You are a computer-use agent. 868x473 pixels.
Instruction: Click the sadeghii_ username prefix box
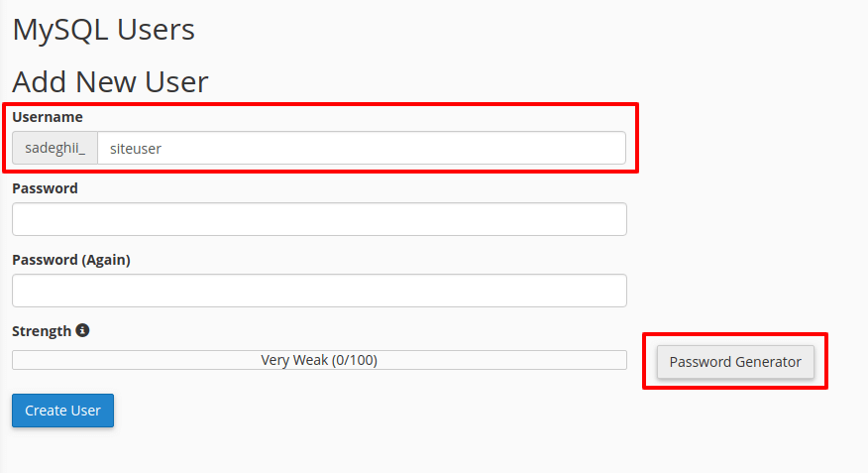click(x=54, y=148)
